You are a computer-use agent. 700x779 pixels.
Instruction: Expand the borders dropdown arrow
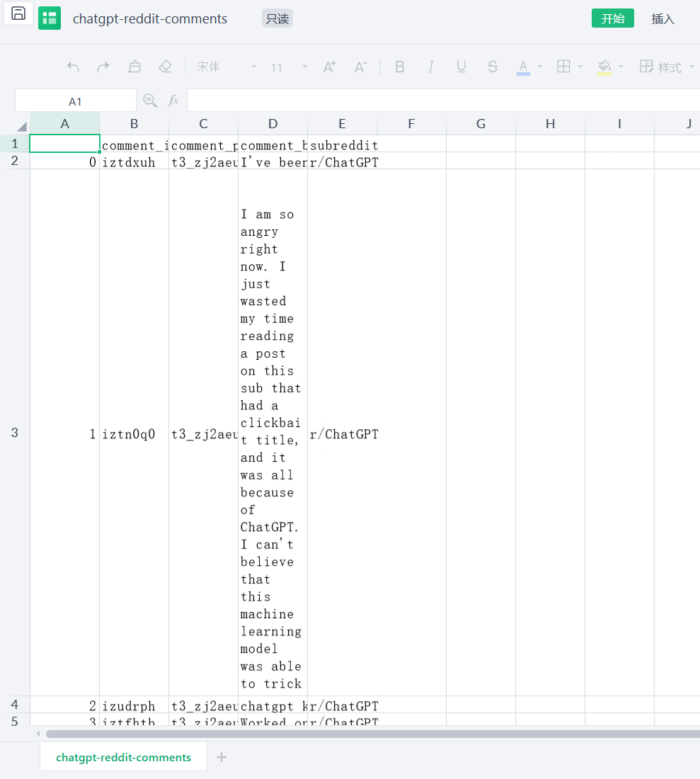580,67
